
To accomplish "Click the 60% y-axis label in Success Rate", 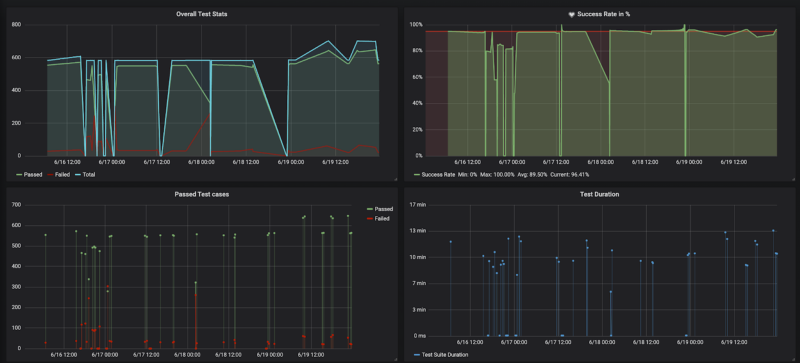I will coord(418,77).
